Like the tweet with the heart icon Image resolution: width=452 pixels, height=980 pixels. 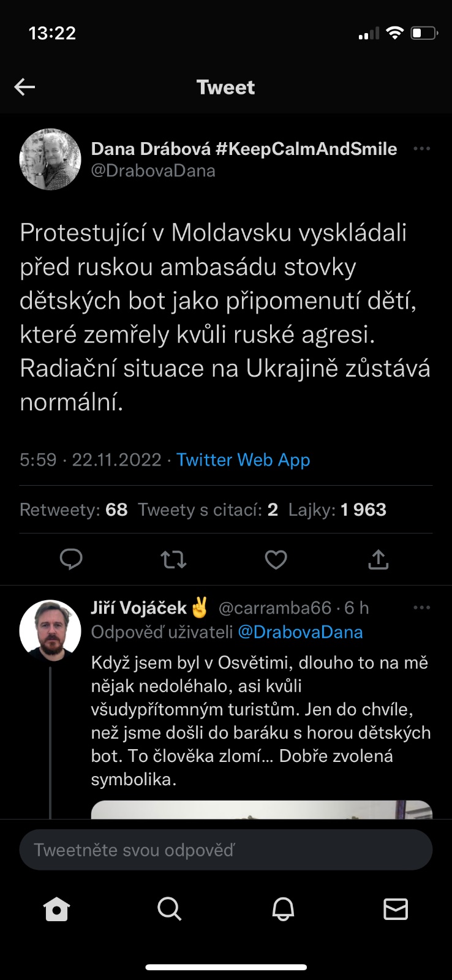click(x=276, y=559)
